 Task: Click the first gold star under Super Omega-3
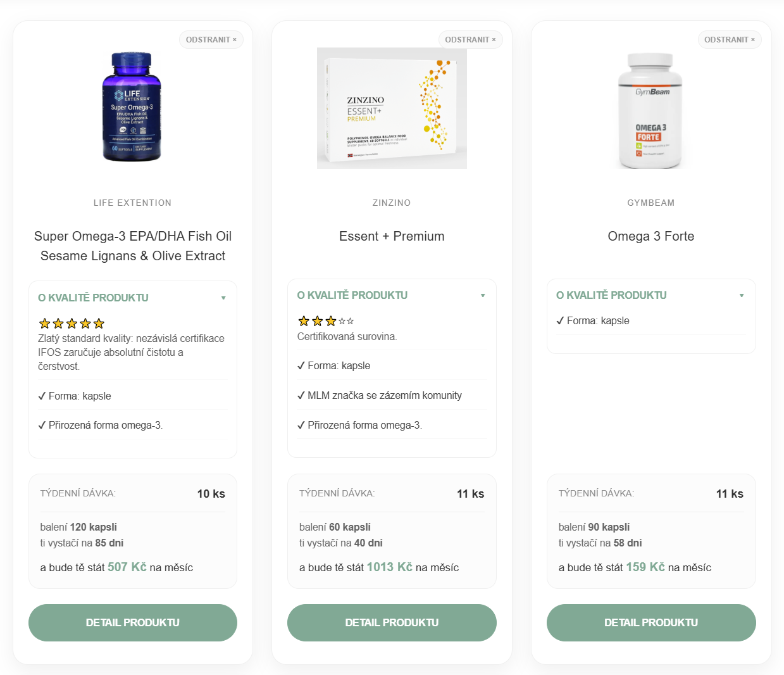pos(44,323)
